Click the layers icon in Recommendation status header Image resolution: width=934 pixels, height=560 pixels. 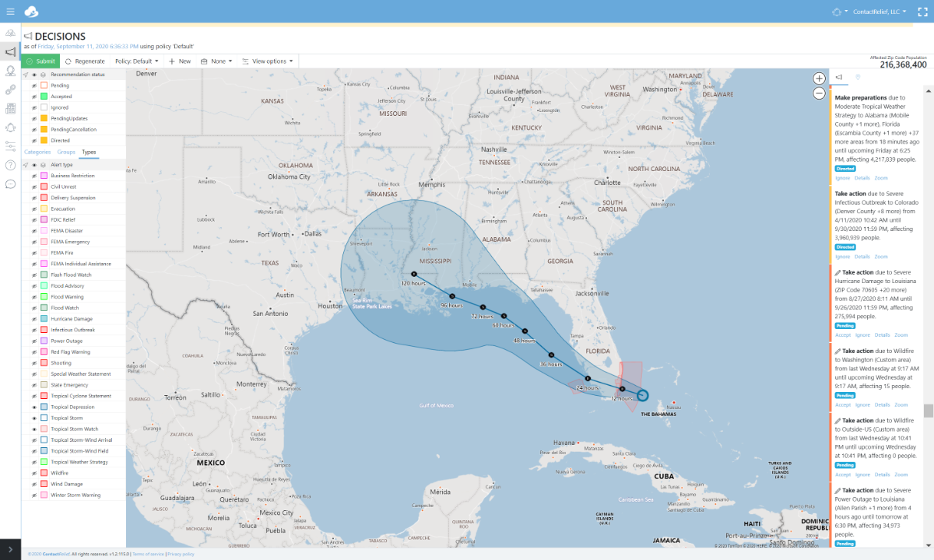pyautogui.click(x=43, y=75)
